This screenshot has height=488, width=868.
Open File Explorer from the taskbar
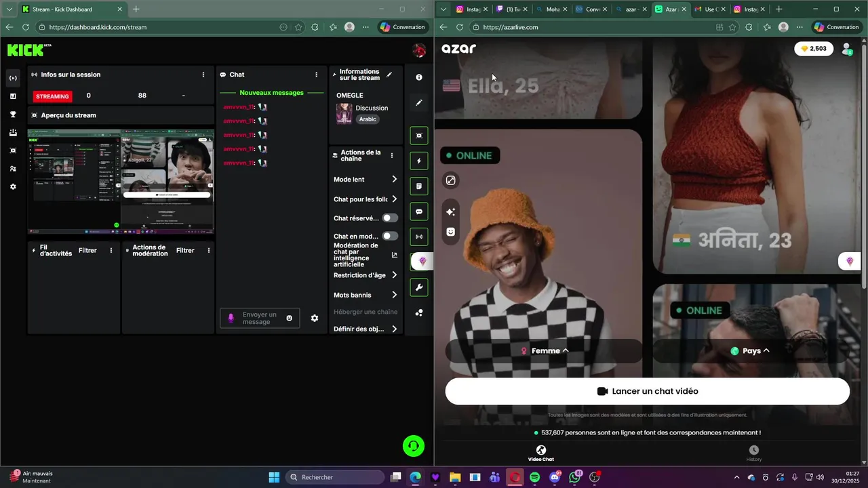(455, 477)
